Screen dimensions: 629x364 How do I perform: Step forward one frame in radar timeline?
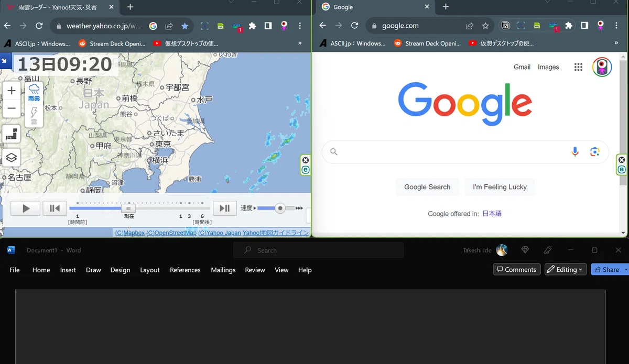224,208
